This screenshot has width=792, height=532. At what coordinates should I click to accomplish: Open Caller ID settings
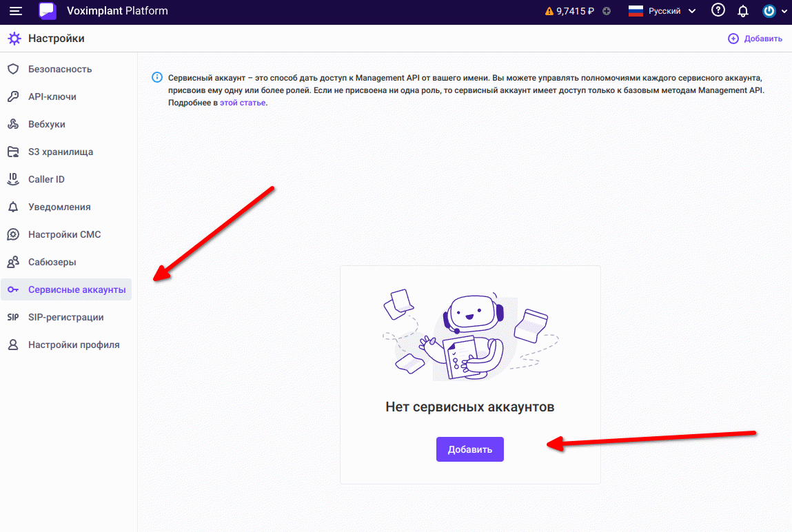point(46,179)
